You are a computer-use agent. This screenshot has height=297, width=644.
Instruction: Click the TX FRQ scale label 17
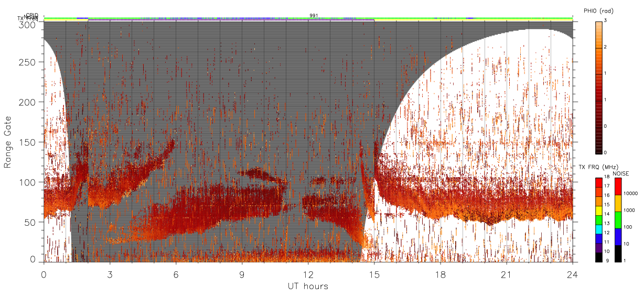[606, 186]
